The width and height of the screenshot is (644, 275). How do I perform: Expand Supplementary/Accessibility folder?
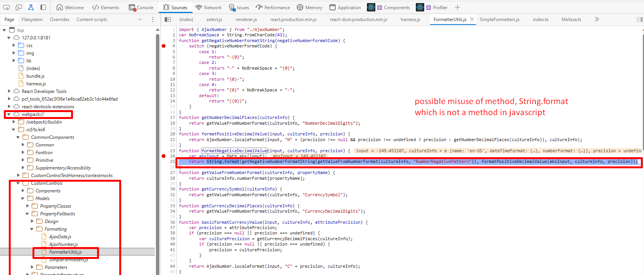(23, 168)
